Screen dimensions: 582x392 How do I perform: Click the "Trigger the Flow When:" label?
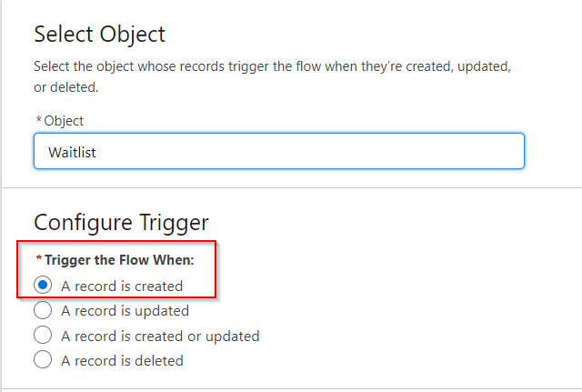pyautogui.click(x=119, y=260)
